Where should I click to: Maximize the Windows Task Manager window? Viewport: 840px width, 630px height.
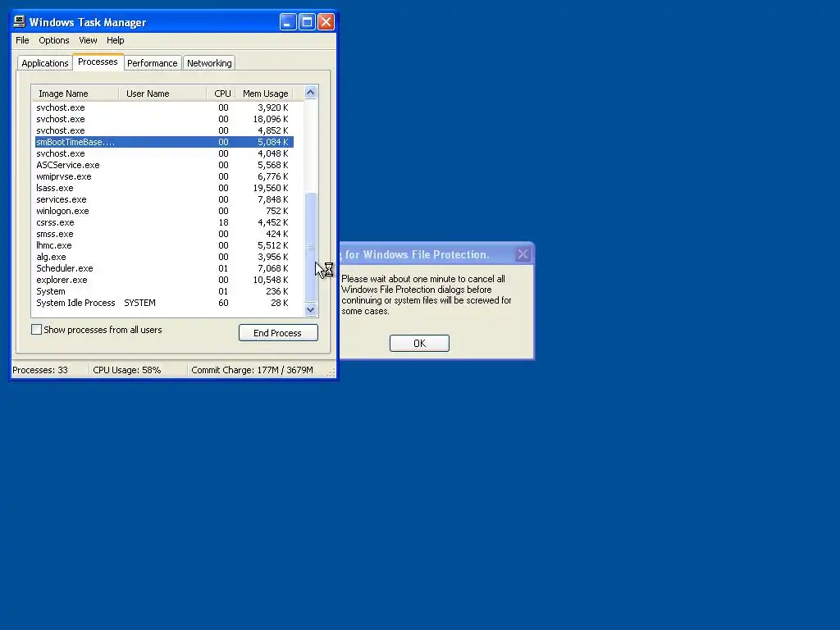pyautogui.click(x=307, y=22)
